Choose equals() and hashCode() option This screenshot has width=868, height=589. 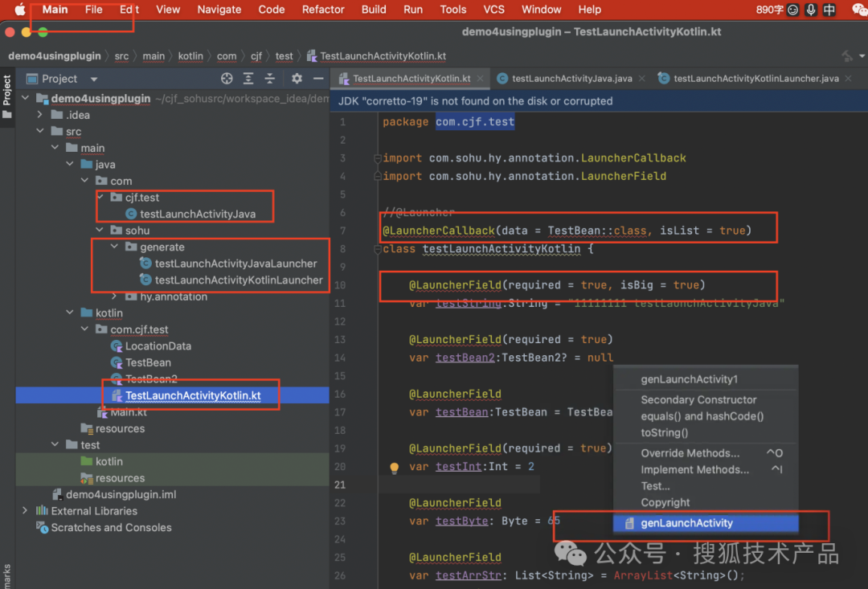(706, 416)
